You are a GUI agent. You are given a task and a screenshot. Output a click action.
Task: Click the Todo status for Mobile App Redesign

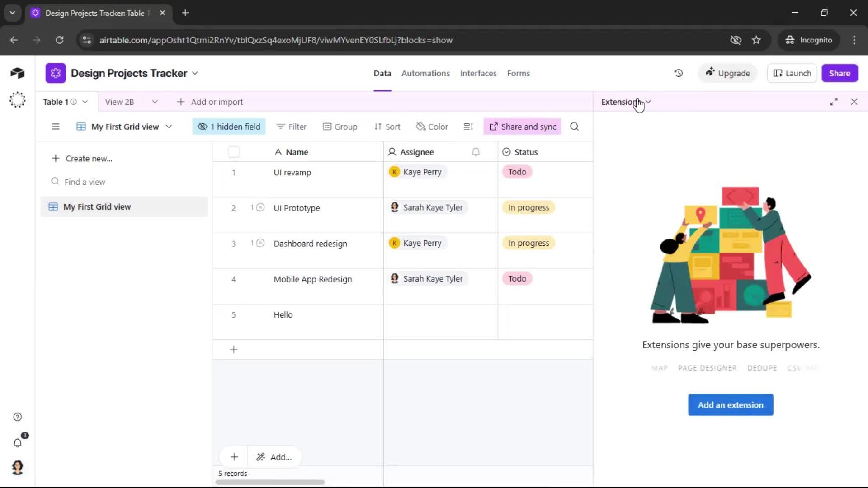pos(517,279)
